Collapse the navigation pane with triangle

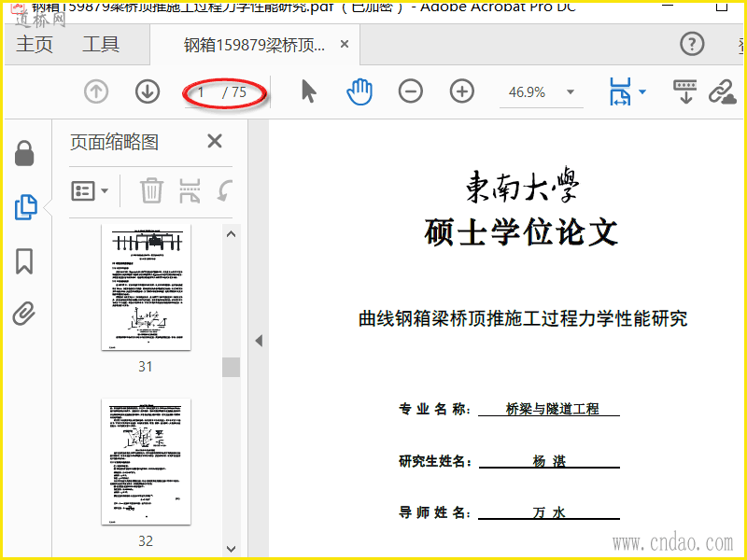coord(259,341)
